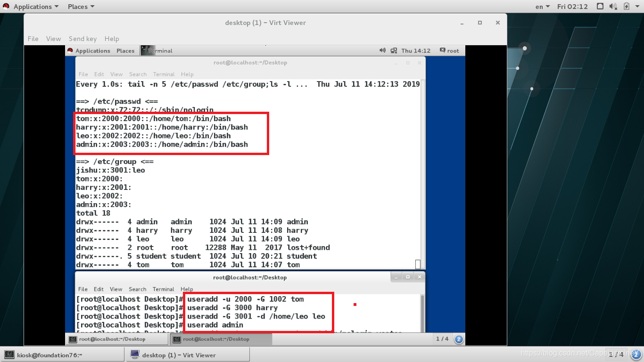This screenshot has width=644, height=362.
Task: Click the '==> /etc/group <==' header
Action: click(x=115, y=162)
